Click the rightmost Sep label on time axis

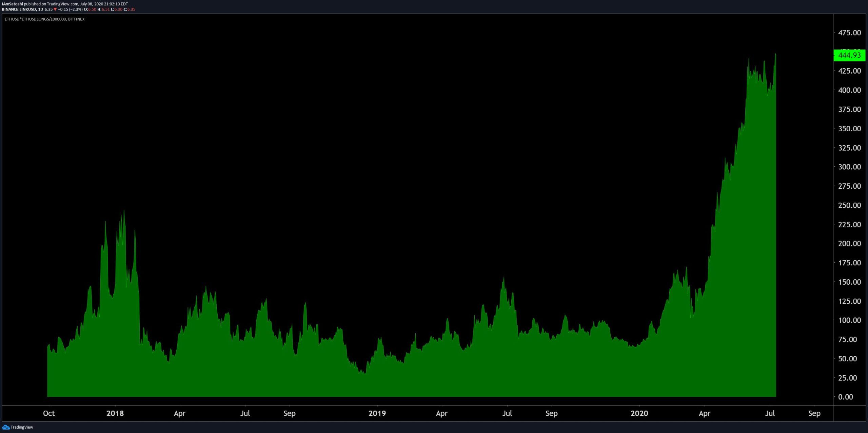pos(814,413)
